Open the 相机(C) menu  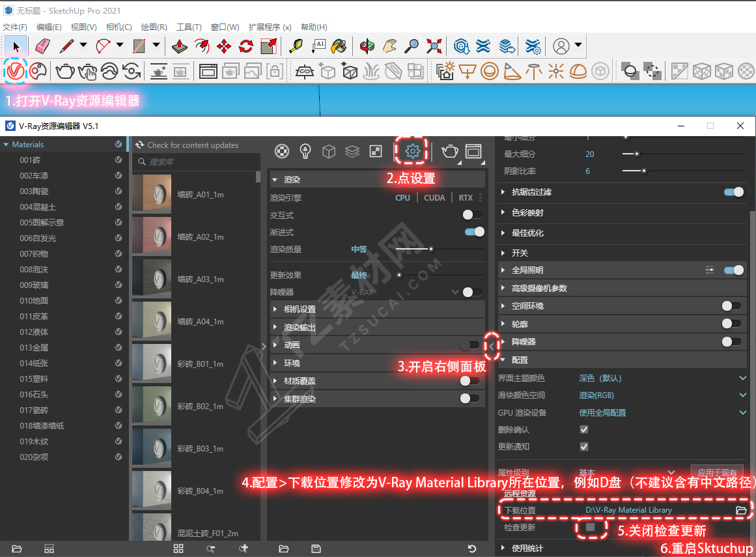point(119,27)
